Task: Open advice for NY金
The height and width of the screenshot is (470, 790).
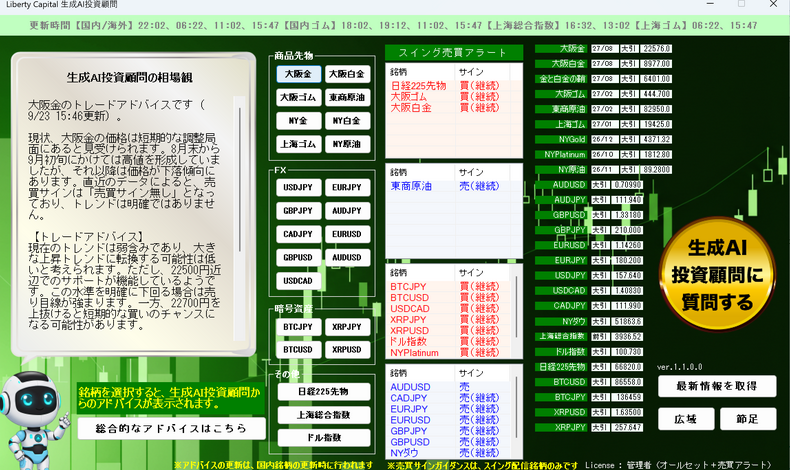Action: pyautogui.click(x=298, y=121)
